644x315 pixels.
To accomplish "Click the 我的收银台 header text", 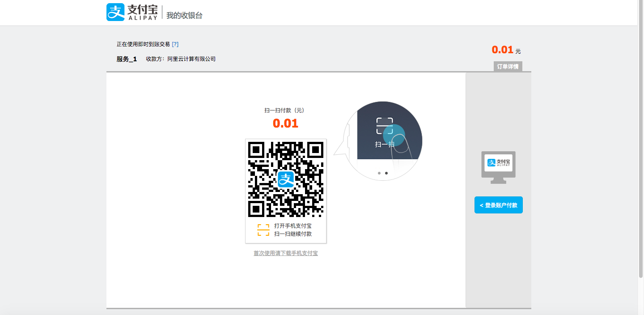I will (185, 15).
